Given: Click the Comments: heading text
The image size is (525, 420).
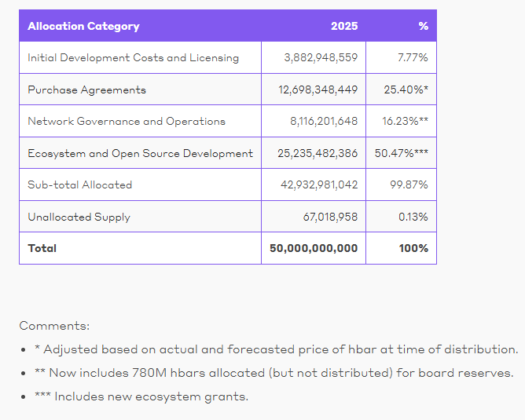Looking at the screenshot, I should point(54,326).
